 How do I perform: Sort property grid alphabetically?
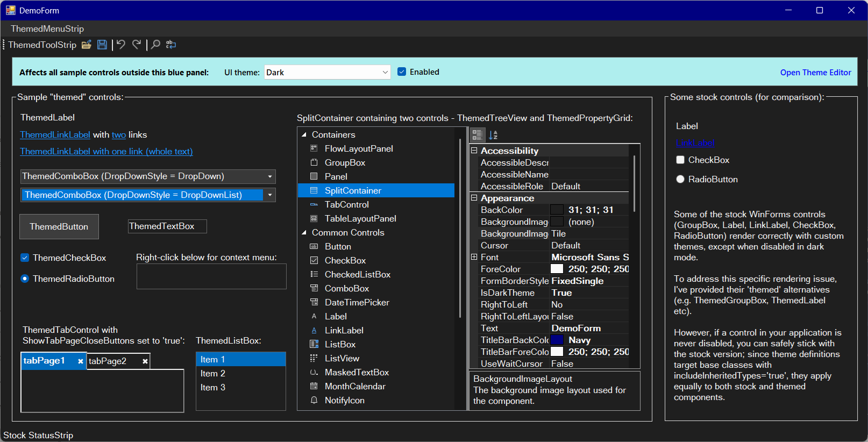pyautogui.click(x=493, y=135)
